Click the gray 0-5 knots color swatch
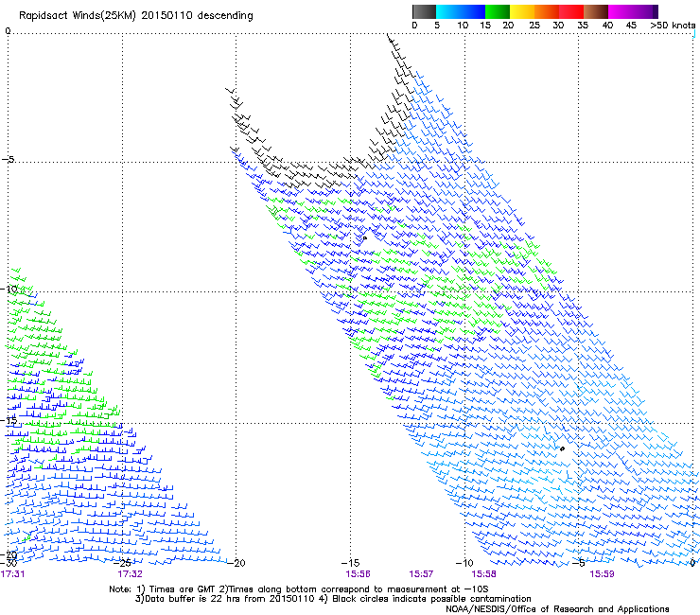Viewport: 700px width, 615px height. tap(424, 11)
